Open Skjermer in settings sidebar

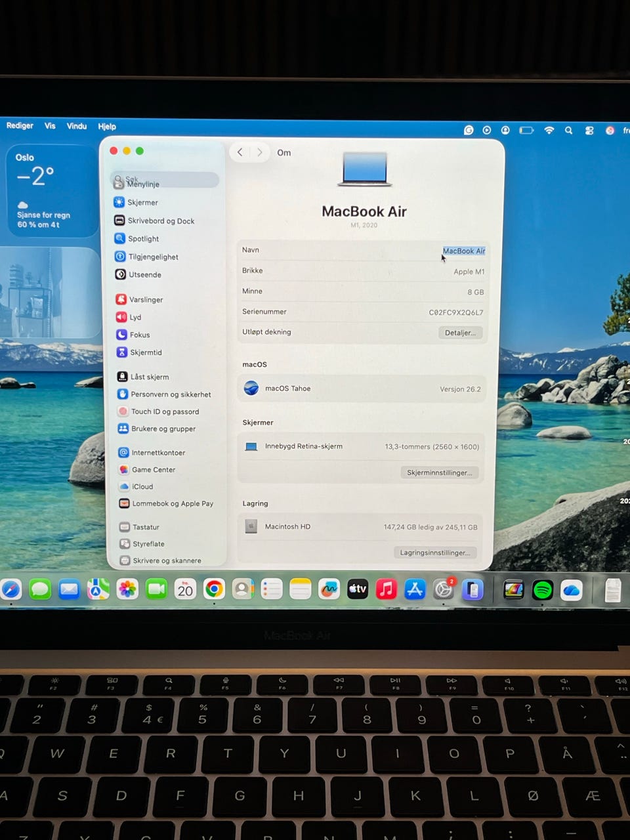point(136,202)
